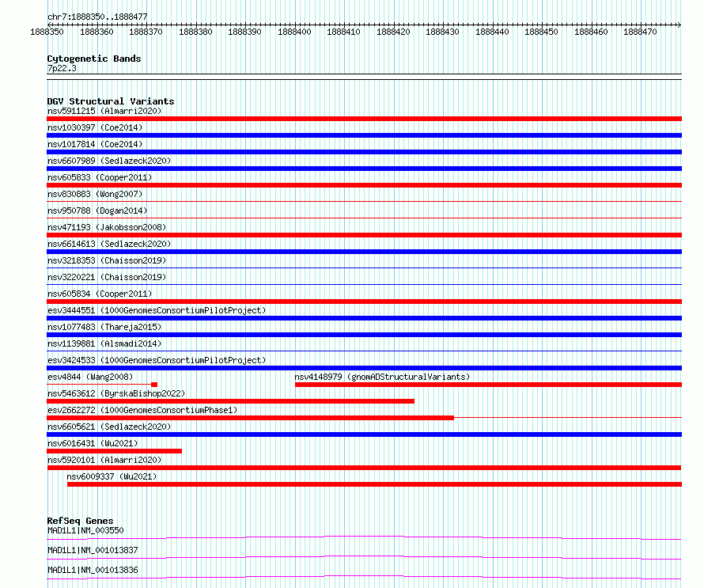Select nsv3218353 (Chaisson2019) variant
Viewport: 704px width, 588px height.
tap(107, 260)
